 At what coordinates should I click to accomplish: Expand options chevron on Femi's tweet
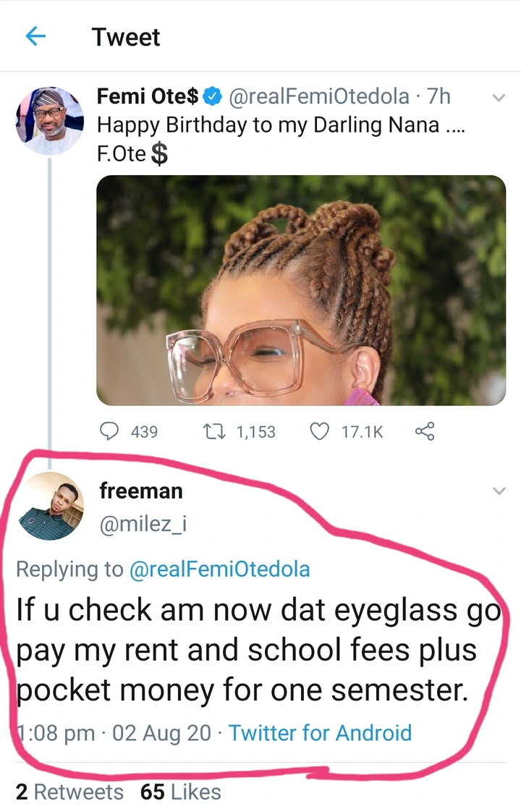499,98
